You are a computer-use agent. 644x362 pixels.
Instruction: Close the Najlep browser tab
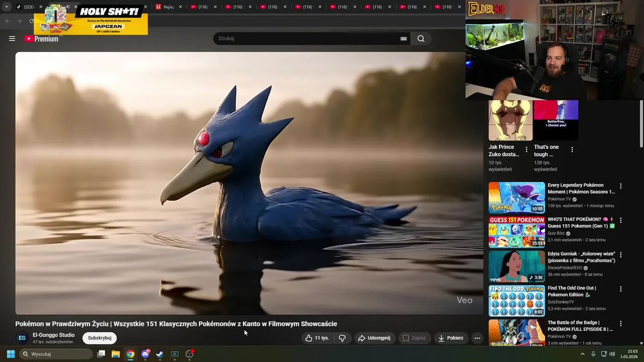(x=180, y=7)
